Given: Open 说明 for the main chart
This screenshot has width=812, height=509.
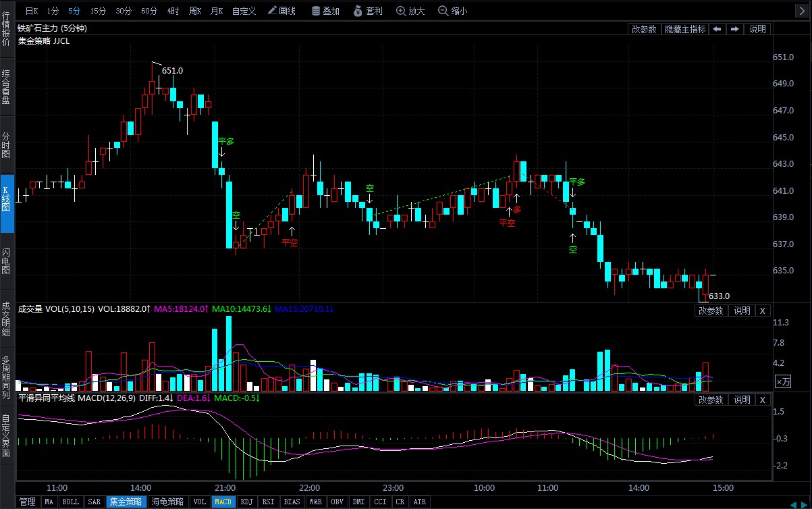Looking at the screenshot, I should [x=757, y=29].
